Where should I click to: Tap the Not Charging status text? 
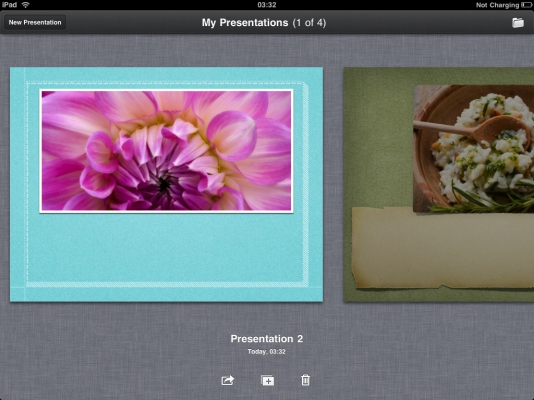pos(497,5)
